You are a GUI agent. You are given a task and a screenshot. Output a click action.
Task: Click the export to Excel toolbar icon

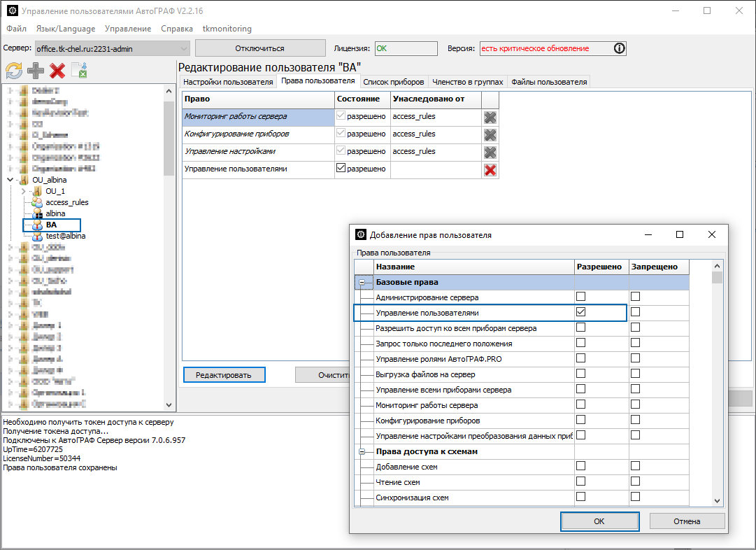pyautogui.click(x=79, y=71)
